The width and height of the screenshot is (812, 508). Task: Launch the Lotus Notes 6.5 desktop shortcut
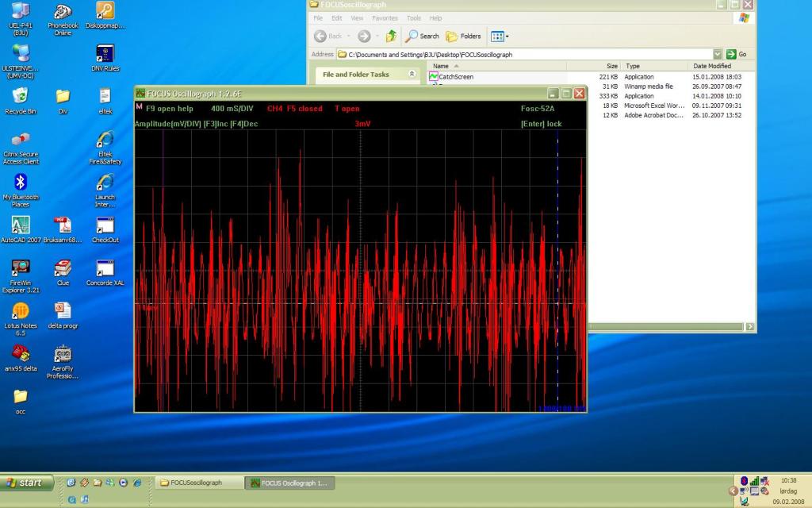click(x=21, y=319)
